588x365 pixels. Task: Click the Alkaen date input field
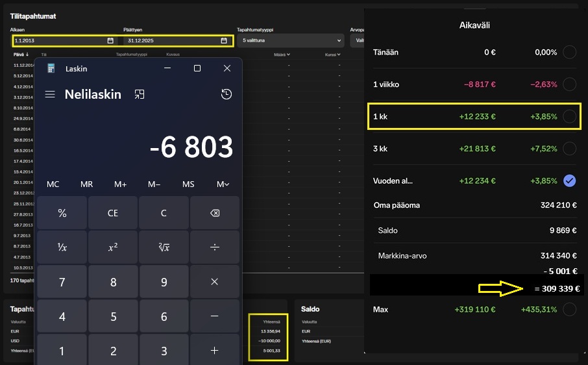[x=58, y=41]
